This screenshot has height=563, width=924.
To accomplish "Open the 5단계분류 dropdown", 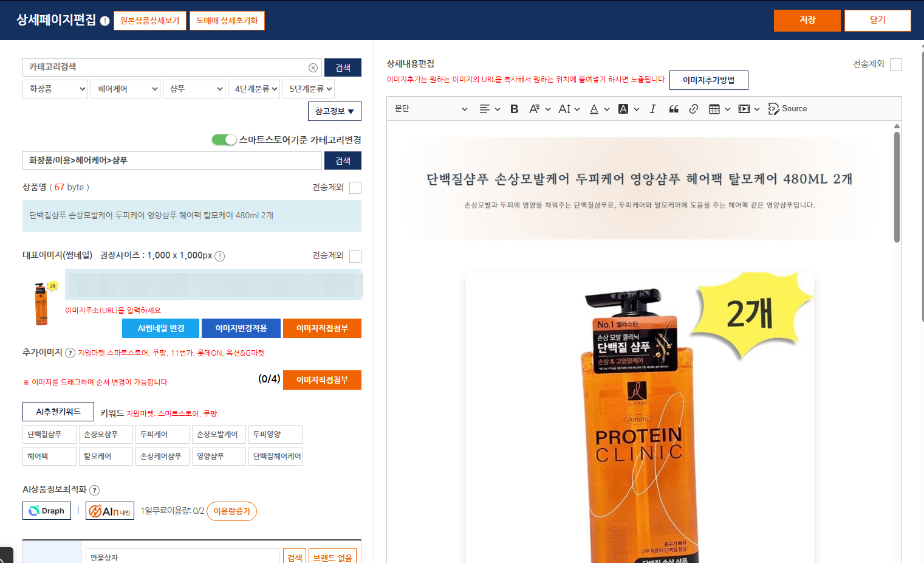I will coord(309,89).
